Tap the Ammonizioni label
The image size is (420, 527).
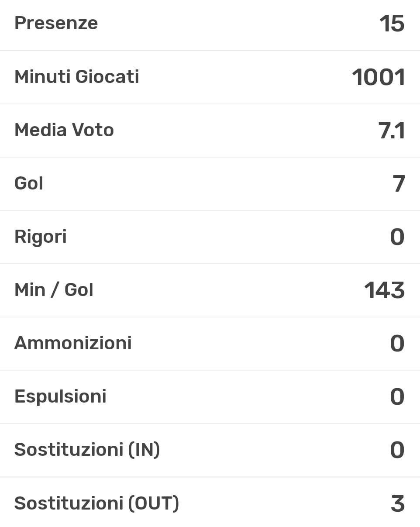(73, 343)
